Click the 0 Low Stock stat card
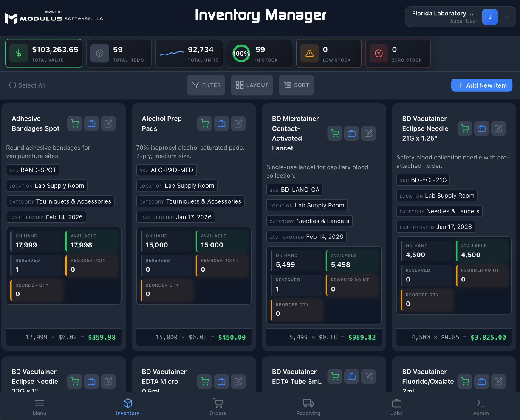 tap(329, 54)
